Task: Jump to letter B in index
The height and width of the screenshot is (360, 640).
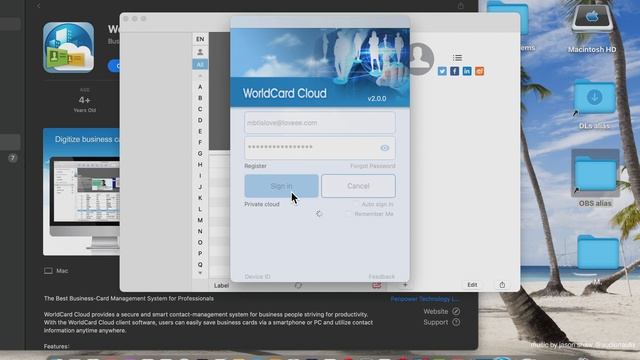Action: click(200, 98)
